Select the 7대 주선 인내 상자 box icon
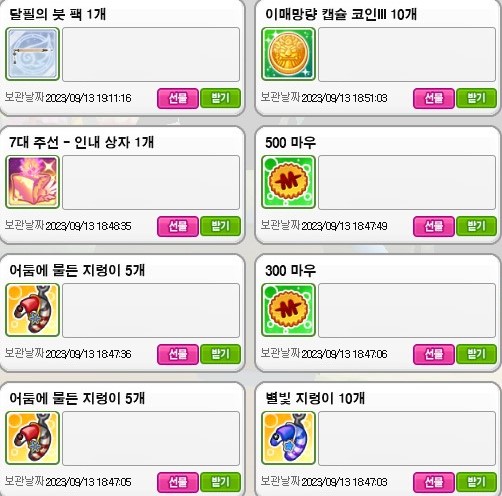This screenshot has height=496, width=502. pos(32,182)
